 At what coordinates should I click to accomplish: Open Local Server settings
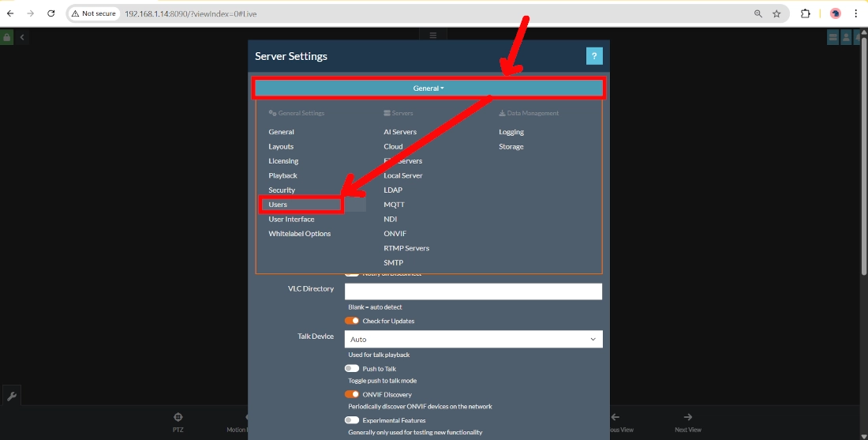pyautogui.click(x=403, y=175)
